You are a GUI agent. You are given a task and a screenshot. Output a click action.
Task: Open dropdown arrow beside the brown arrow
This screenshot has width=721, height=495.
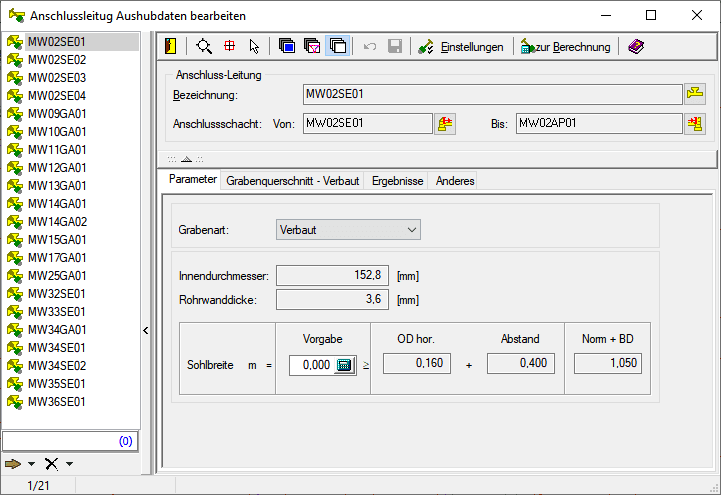pos(31,464)
